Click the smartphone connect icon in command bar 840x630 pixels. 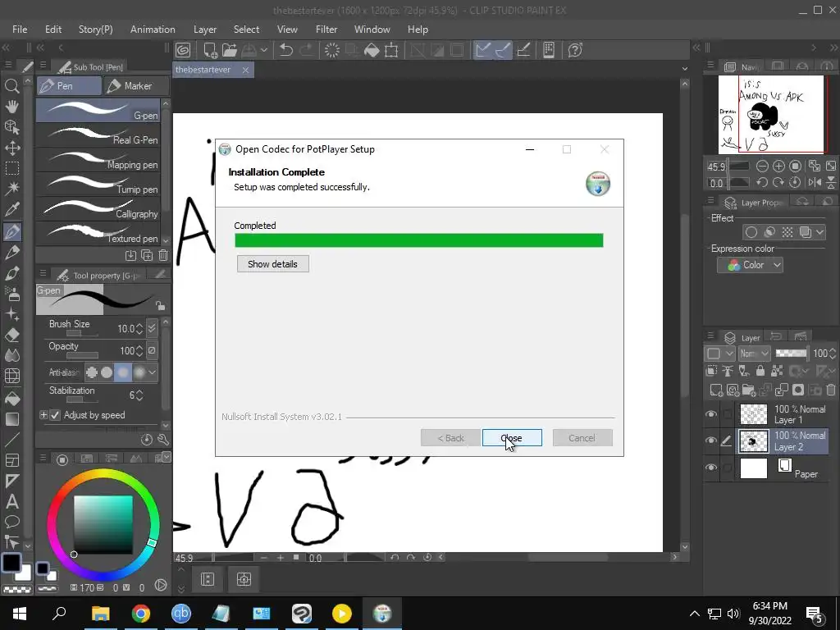pyautogui.click(x=549, y=50)
